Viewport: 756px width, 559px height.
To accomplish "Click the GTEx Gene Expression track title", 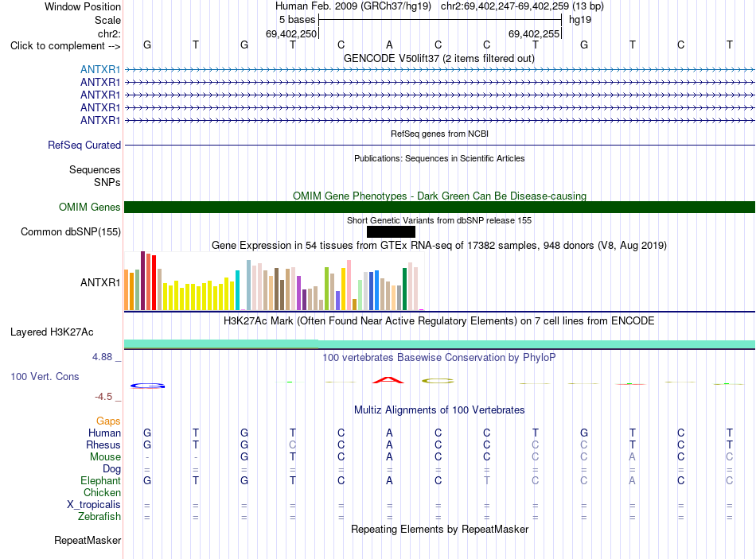I will pos(439,245).
